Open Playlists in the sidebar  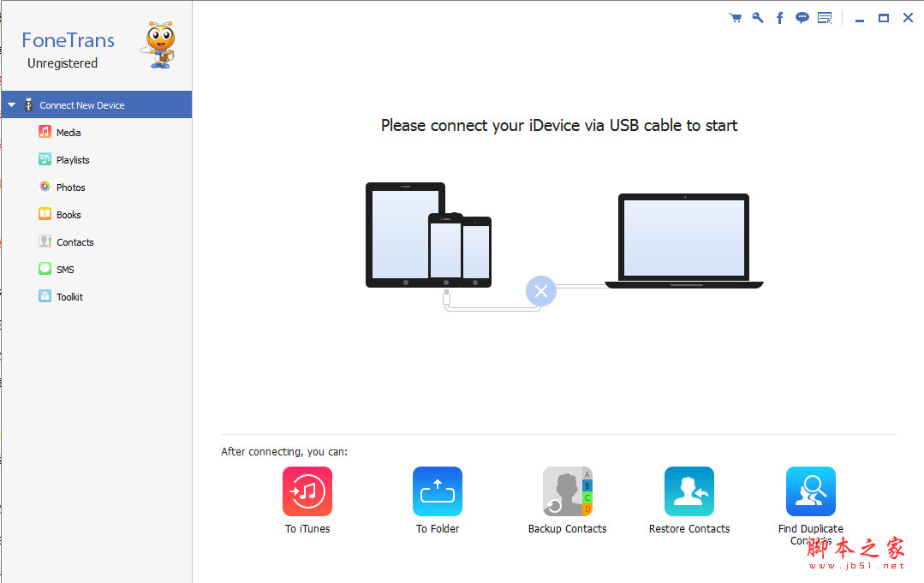coord(73,159)
